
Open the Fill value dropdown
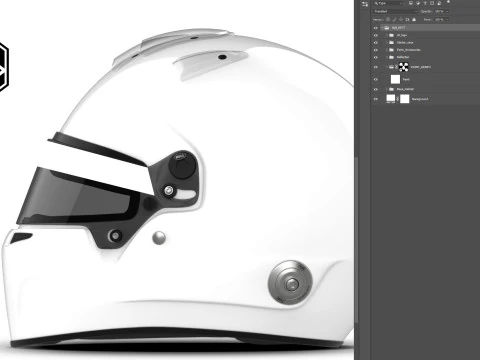[x=447, y=20]
